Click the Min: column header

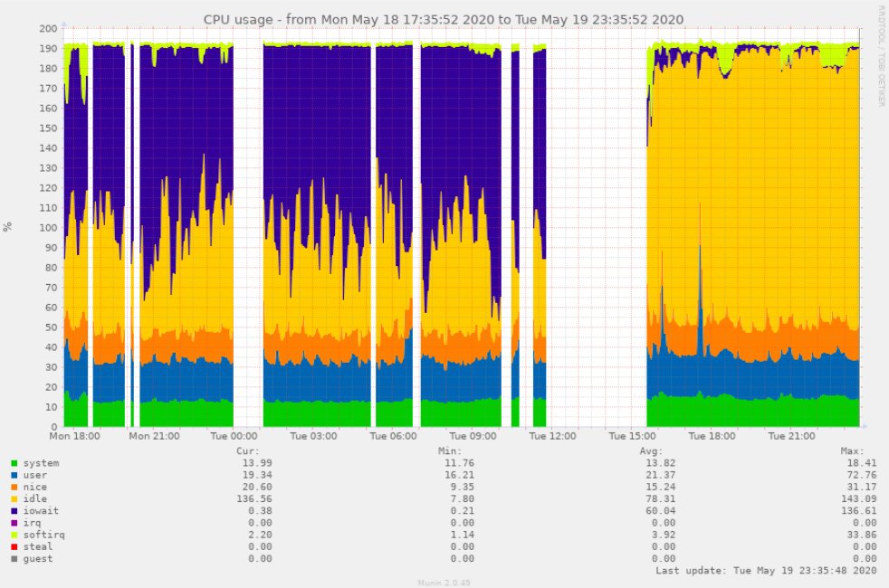point(449,450)
